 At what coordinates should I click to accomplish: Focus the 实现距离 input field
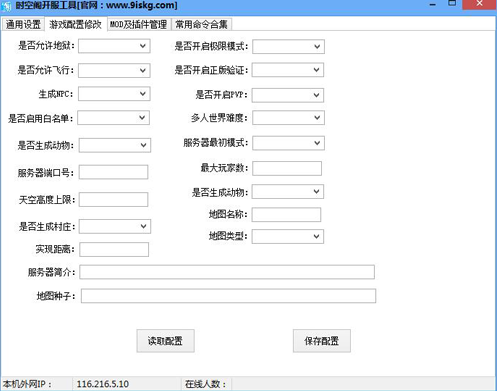point(114,250)
